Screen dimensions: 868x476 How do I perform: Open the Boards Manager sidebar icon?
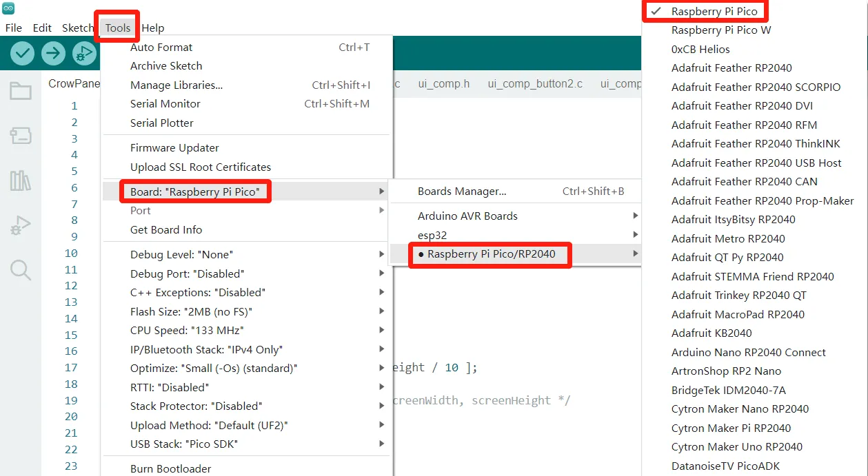tap(21, 136)
